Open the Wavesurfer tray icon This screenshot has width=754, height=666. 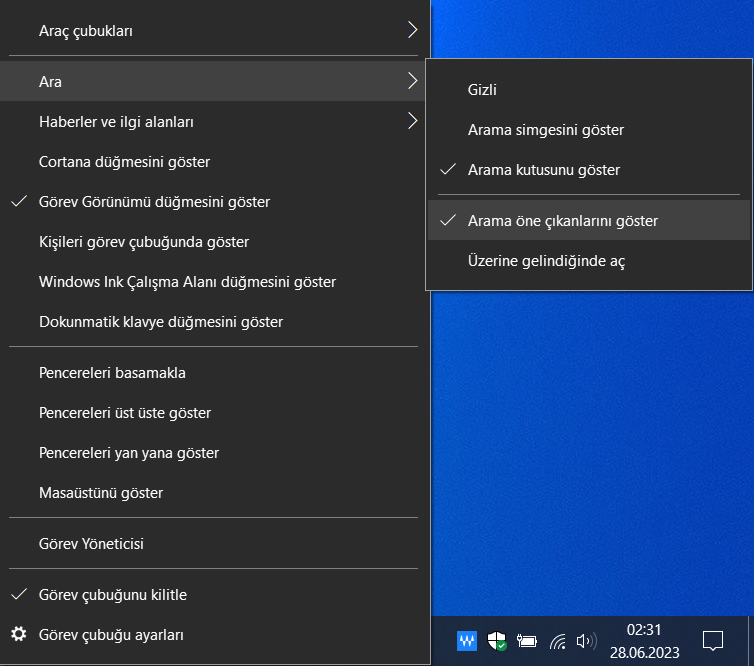tap(466, 641)
